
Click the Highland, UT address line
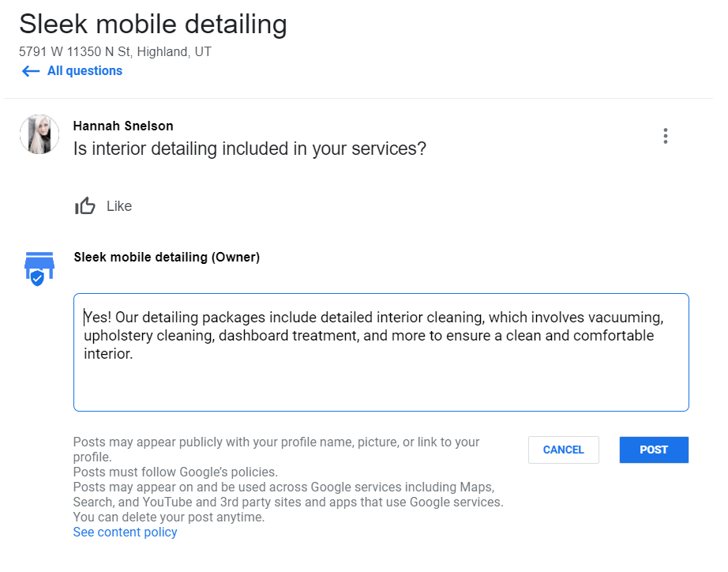(x=115, y=51)
